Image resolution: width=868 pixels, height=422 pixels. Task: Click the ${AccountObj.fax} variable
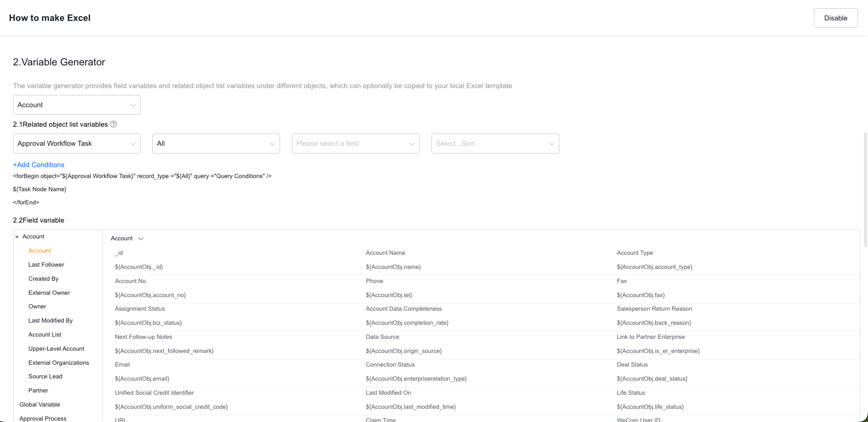click(641, 295)
